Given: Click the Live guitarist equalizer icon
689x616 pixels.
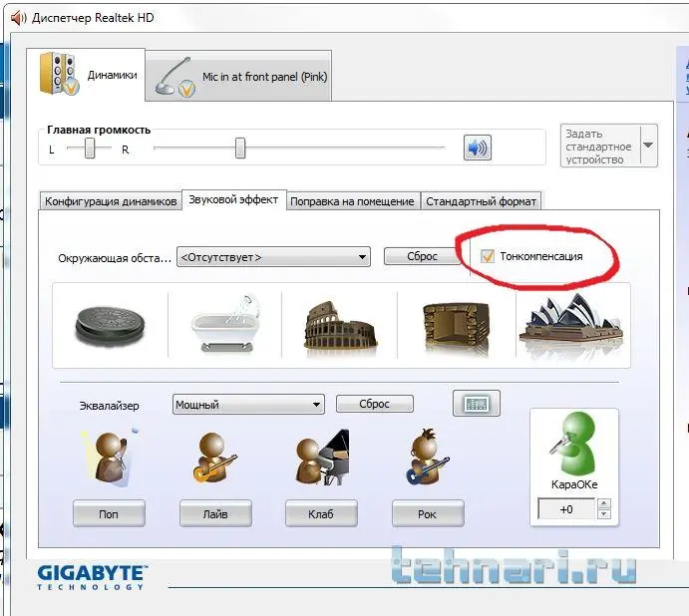Looking at the screenshot, I should pos(214,457).
